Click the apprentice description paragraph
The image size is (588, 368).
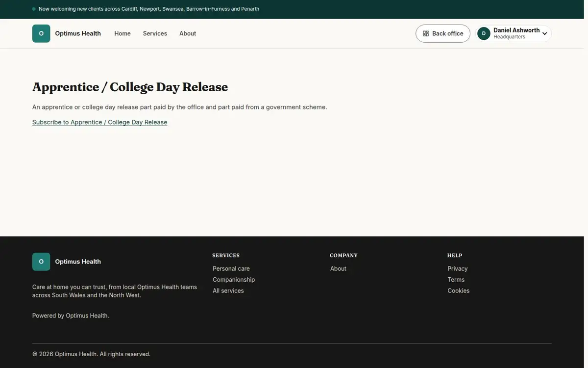(x=179, y=107)
